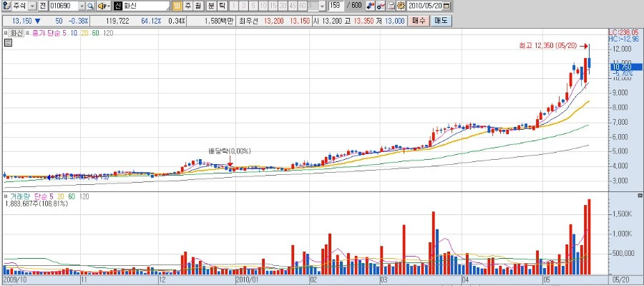Click the stock search magnifier icon

tap(90, 6)
